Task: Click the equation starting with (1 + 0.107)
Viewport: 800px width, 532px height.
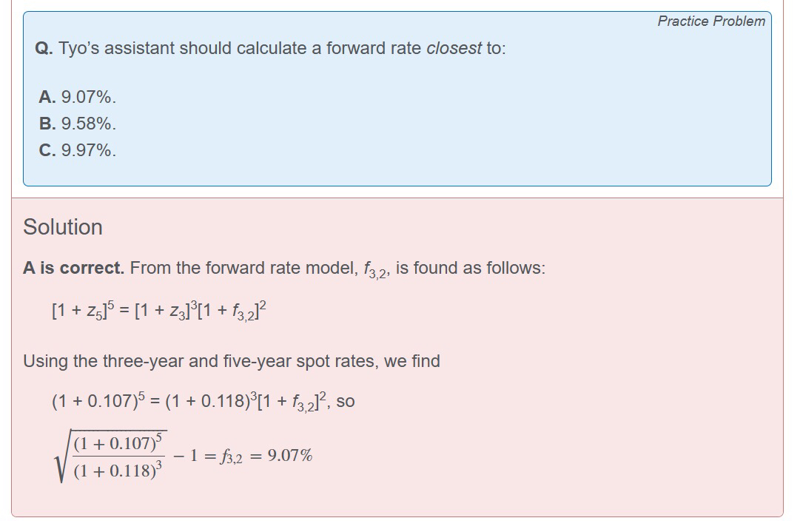Action: (192, 401)
